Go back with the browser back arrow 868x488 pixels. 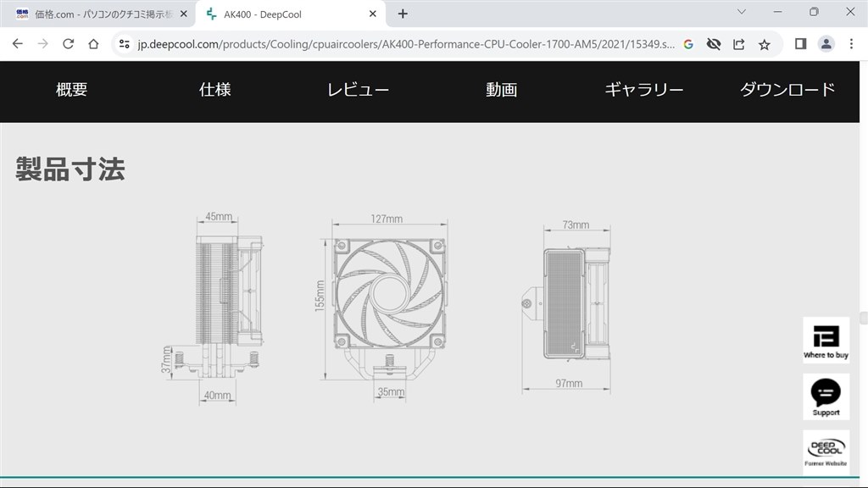[x=17, y=44]
